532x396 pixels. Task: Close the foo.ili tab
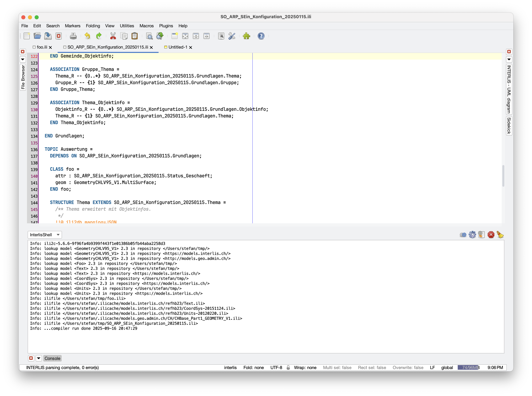[50, 47]
